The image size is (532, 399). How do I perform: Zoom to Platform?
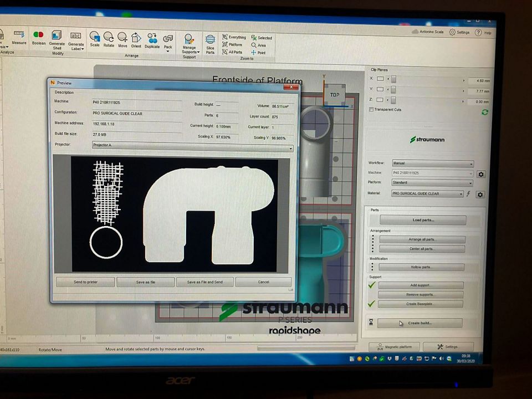click(232, 44)
